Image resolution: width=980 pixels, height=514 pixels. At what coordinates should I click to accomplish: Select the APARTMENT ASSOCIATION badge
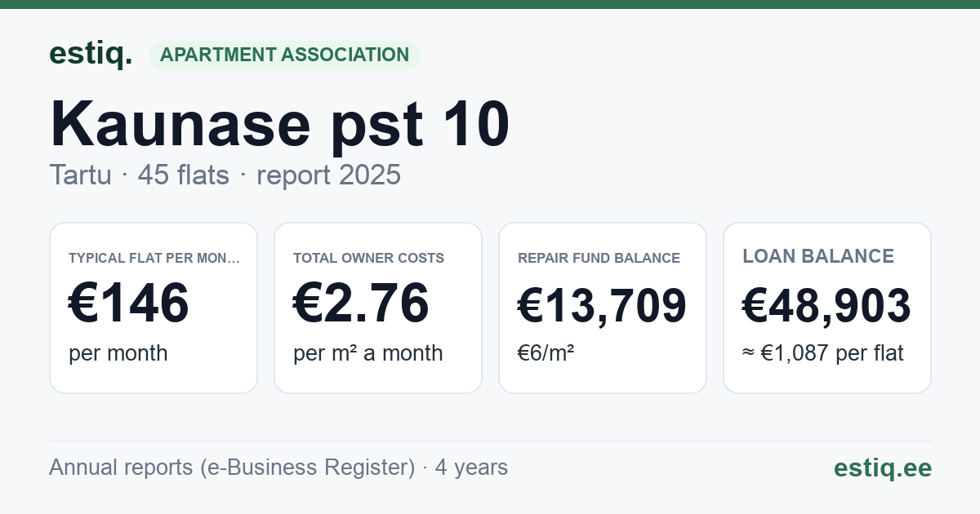(x=284, y=55)
